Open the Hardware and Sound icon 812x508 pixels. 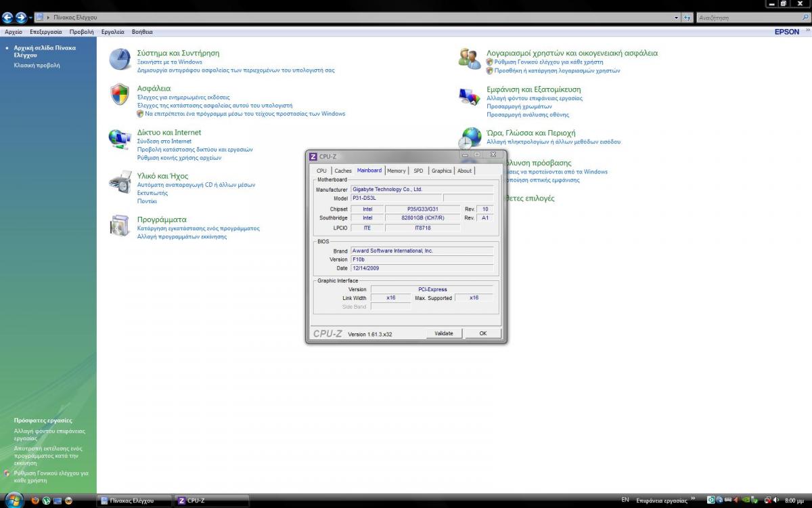pos(120,182)
